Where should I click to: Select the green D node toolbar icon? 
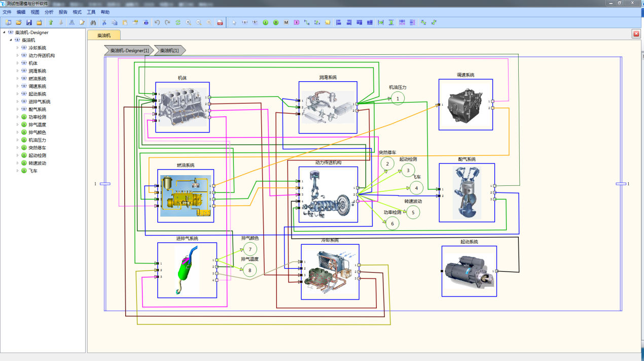click(276, 22)
